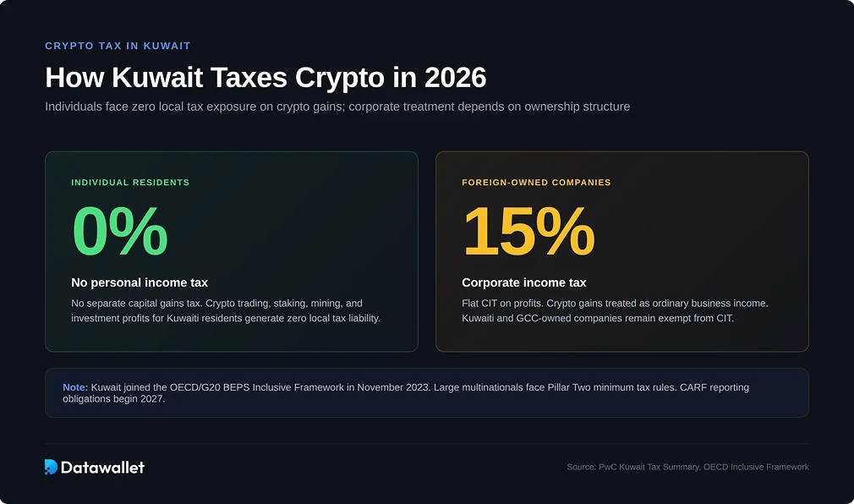The width and height of the screenshot is (854, 504).
Task: Click the "INDIVIDUAL RESIDENTS" green label
Action: pyautogui.click(x=130, y=183)
